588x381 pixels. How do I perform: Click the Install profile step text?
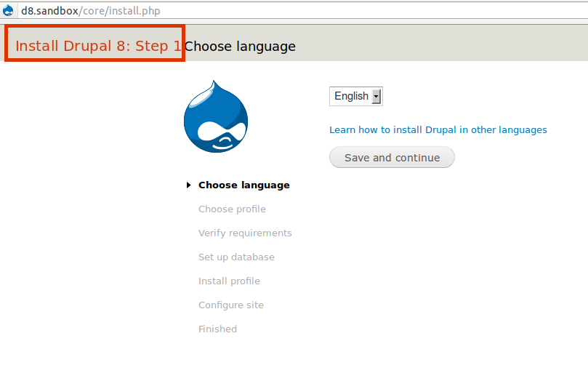coord(229,281)
